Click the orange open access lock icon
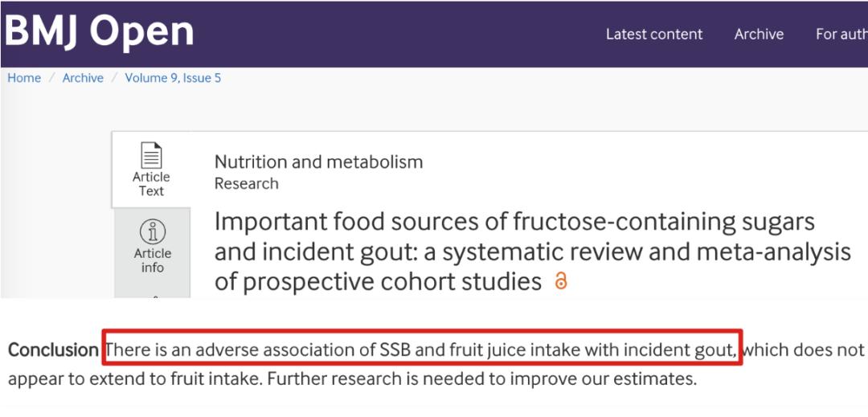 point(561,281)
